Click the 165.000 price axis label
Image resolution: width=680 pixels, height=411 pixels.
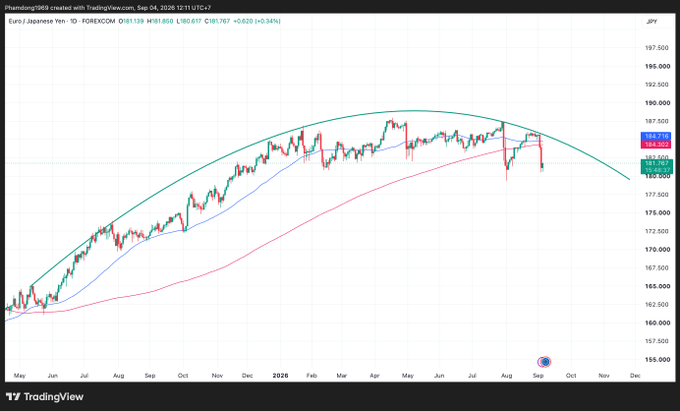657,286
